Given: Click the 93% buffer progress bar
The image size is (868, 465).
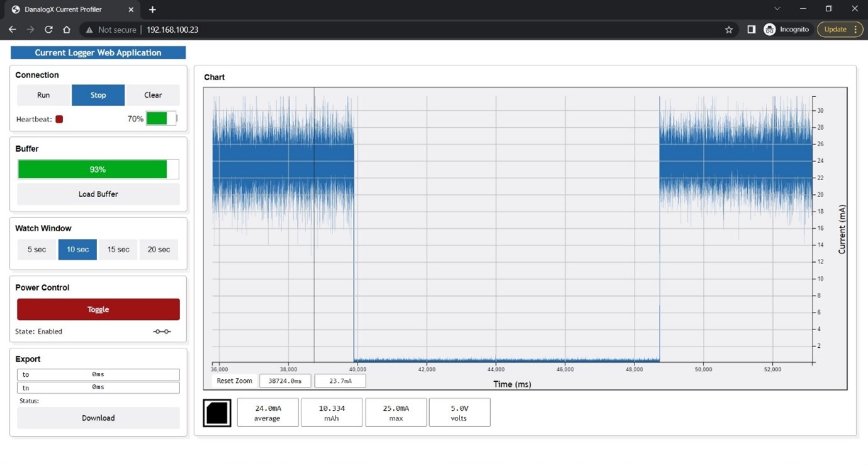Looking at the screenshot, I should pos(98,169).
